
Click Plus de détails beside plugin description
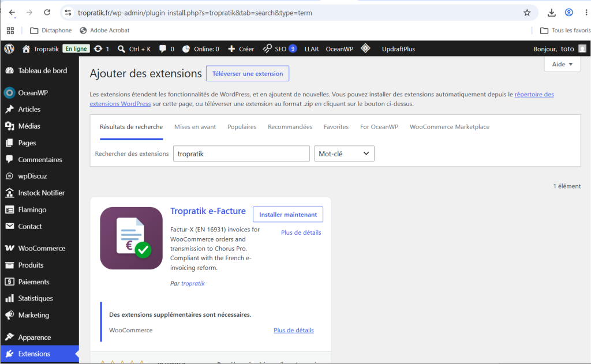(x=301, y=232)
